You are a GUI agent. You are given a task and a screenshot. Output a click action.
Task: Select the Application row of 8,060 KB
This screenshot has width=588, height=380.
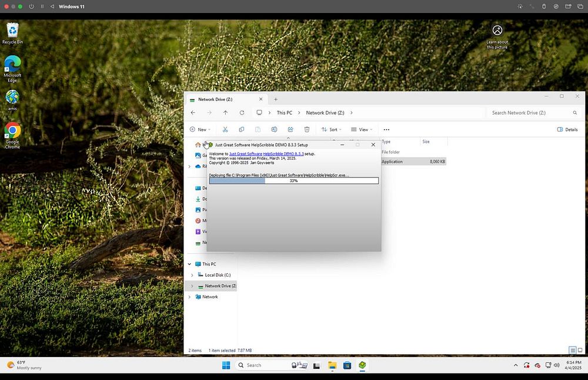[413, 162]
